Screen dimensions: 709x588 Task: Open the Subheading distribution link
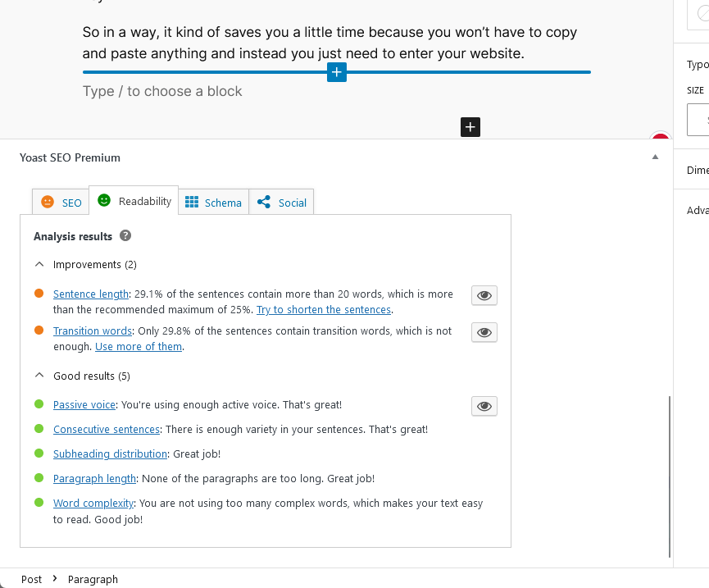[110, 454]
